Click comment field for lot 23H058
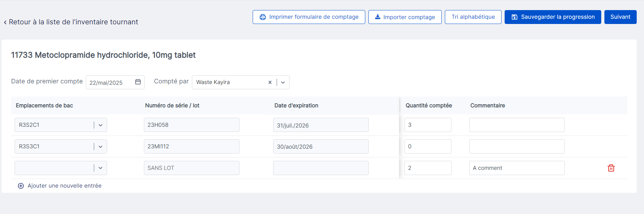The height and width of the screenshot is (214, 644). click(x=516, y=125)
